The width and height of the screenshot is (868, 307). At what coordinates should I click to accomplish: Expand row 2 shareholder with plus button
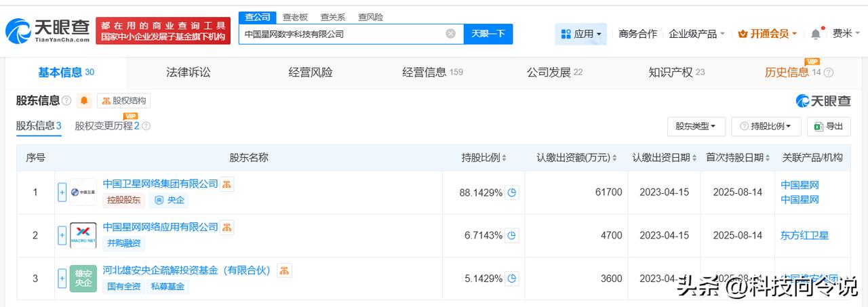(x=62, y=235)
